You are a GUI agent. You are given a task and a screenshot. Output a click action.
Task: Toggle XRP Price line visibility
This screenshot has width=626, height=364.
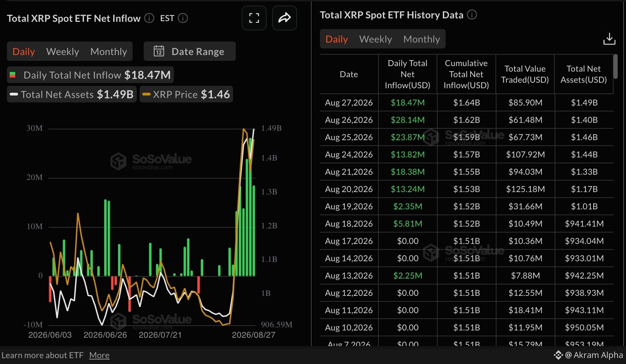click(186, 94)
